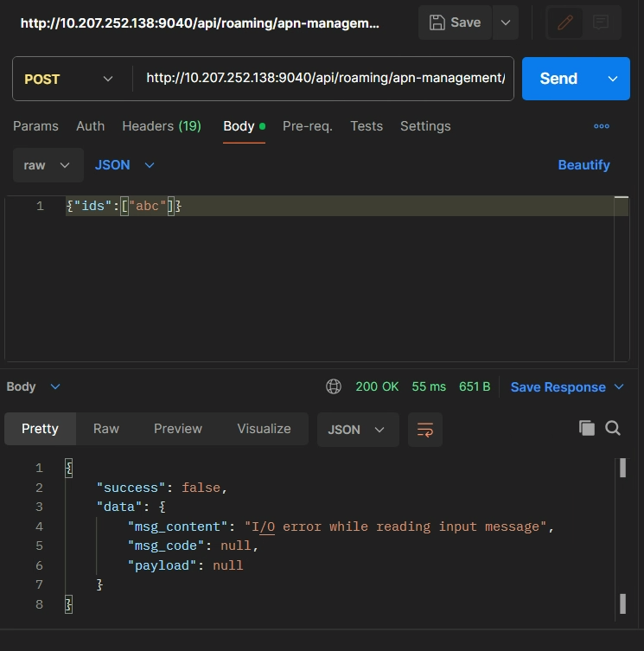
Task: Open the three-dots more options icon
Action: pos(602,126)
